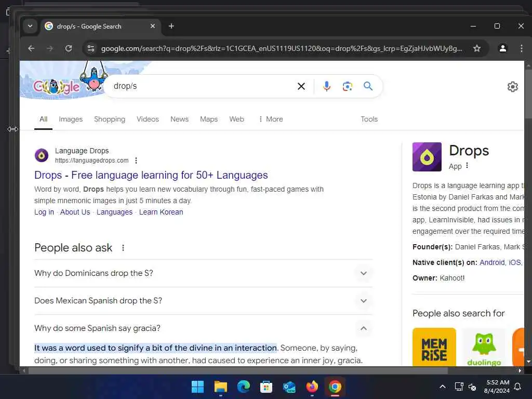Open the taskbar clock and date
Screen dimensions: 532x399
point(497,387)
